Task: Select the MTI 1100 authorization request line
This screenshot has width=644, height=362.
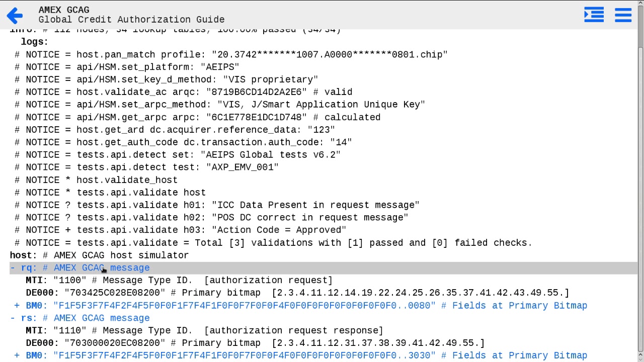Action: click(179, 281)
